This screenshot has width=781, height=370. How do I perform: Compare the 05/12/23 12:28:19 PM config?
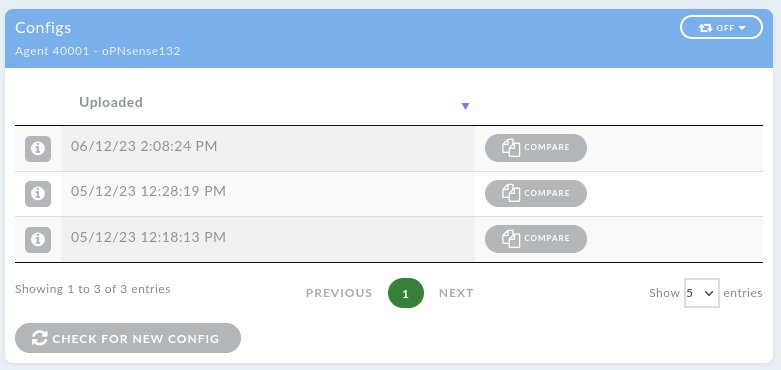click(536, 193)
